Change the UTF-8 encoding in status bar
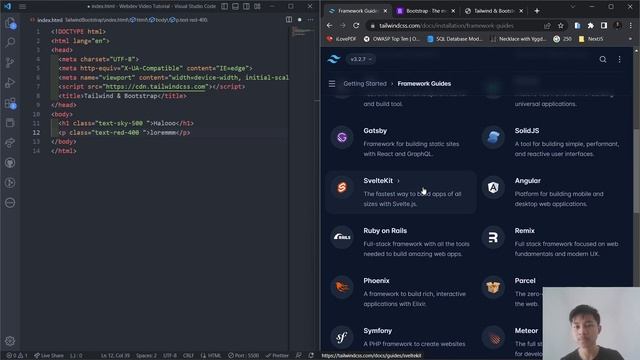The width and height of the screenshot is (640, 360). tap(170, 356)
